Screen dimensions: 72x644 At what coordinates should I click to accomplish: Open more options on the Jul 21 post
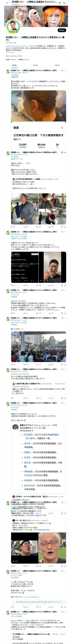(65, 290)
